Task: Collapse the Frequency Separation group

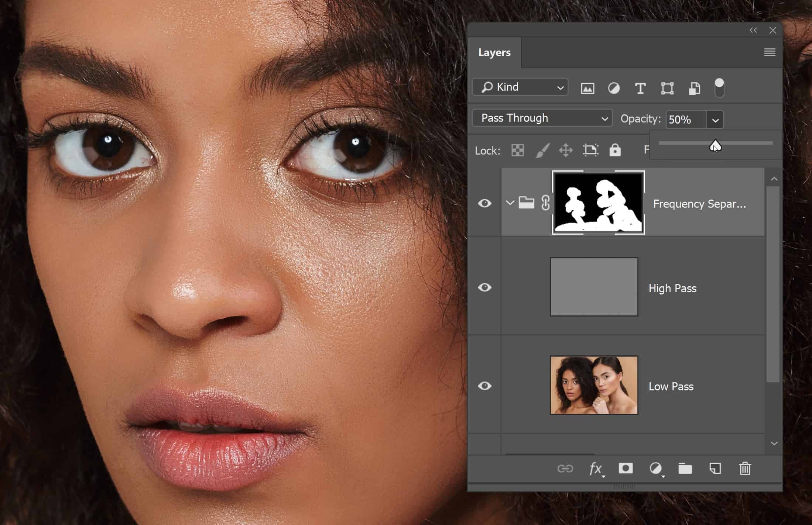Action: [x=510, y=203]
